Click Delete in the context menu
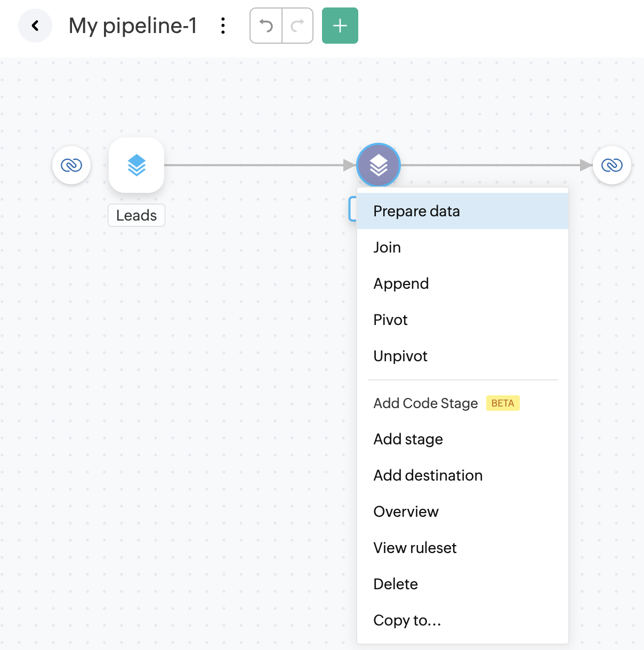The width and height of the screenshot is (644, 650). [396, 584]
